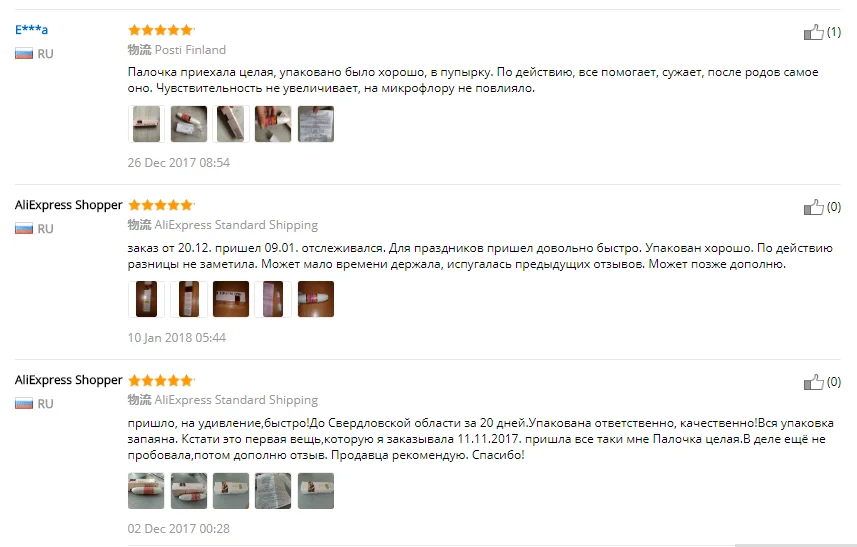Click thumbs-up on the 02 Dec 2017 review
Viewport: 857px width, 547px height.
(813, 382)
